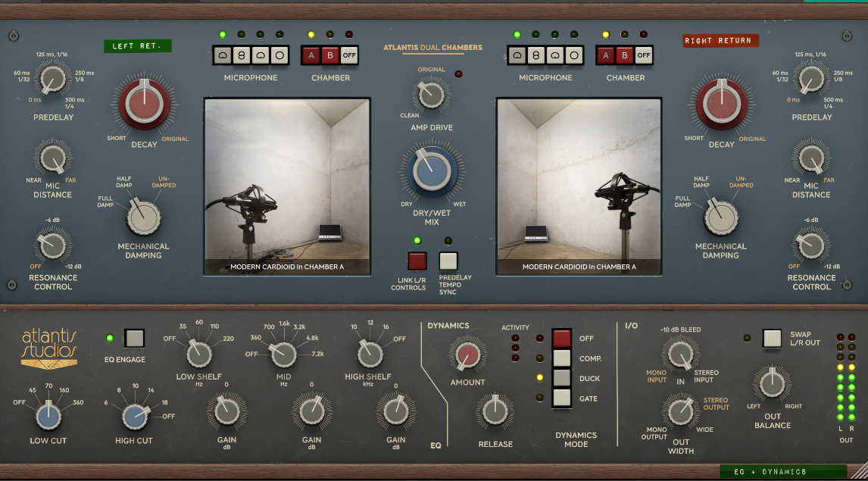Screen dimensions: 868x481
Task: Set Dynamics Mode to COMP.
Action: tap(561, 358)
